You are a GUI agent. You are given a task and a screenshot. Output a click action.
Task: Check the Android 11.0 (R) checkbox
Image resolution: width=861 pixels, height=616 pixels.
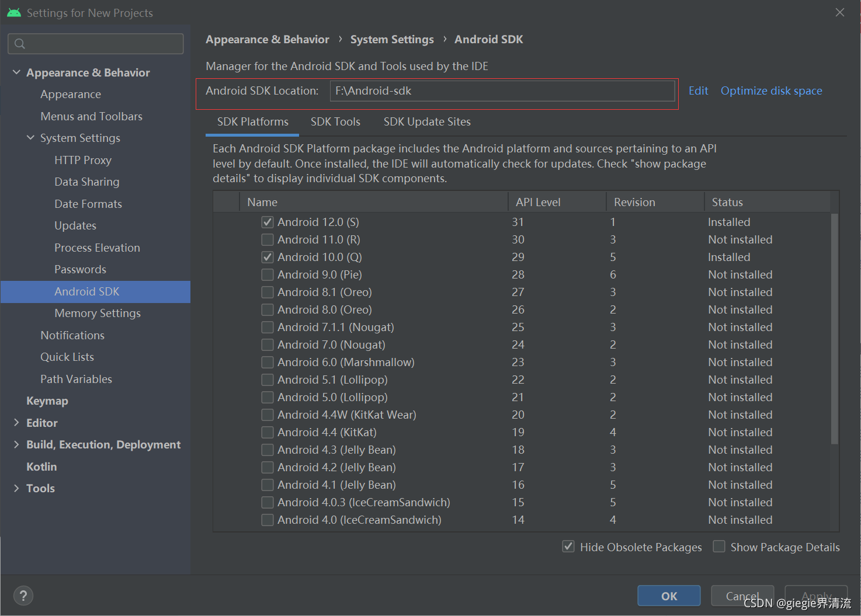pos(268,240)
